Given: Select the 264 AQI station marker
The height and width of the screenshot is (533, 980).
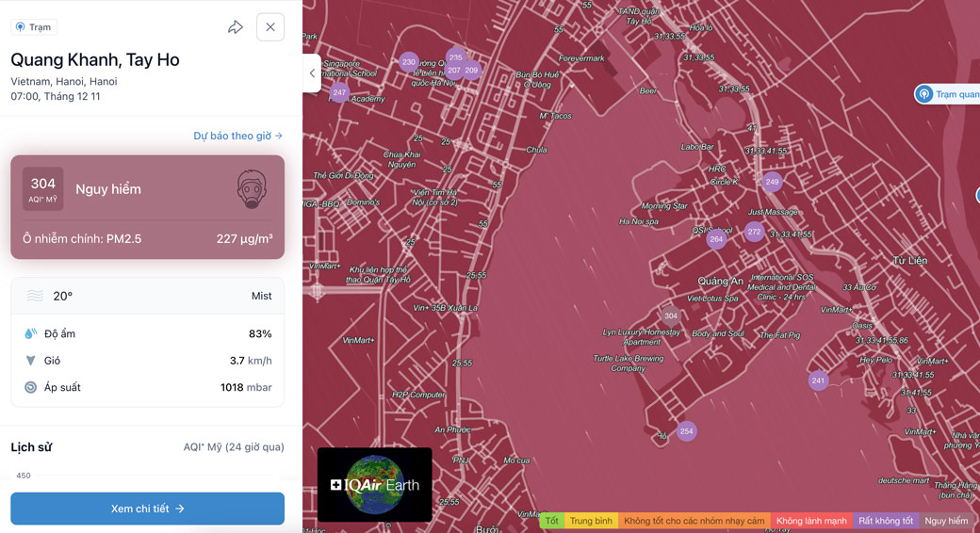Looking at the screenshot, I should point(716,239).
